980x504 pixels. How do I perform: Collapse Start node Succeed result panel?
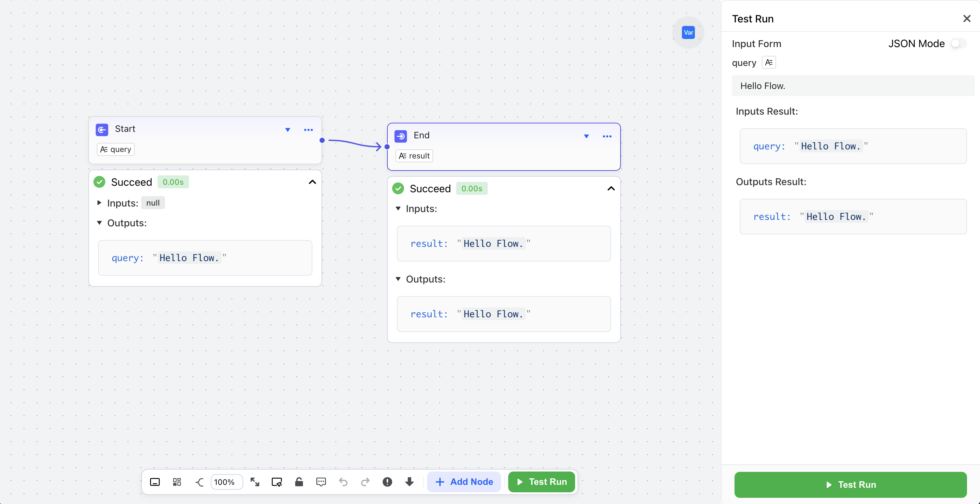pyautogui.click(x=312, y=182)
